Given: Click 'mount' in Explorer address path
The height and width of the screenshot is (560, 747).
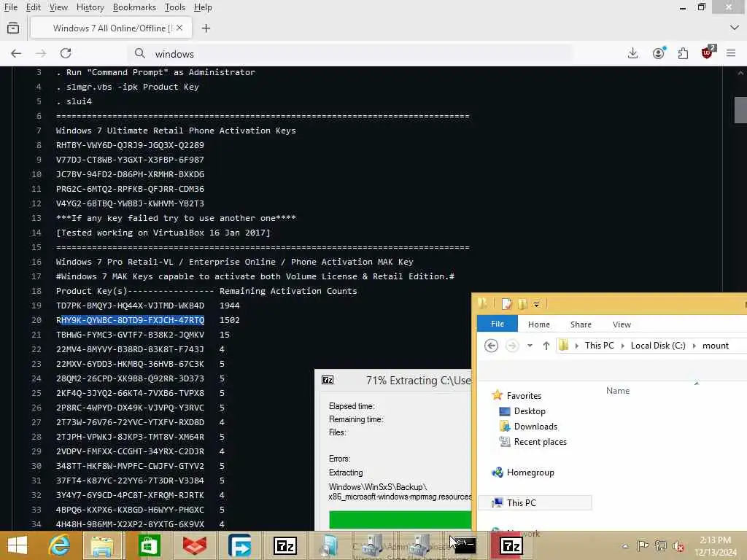Looking at the screenshot, I should click(716, 345).
